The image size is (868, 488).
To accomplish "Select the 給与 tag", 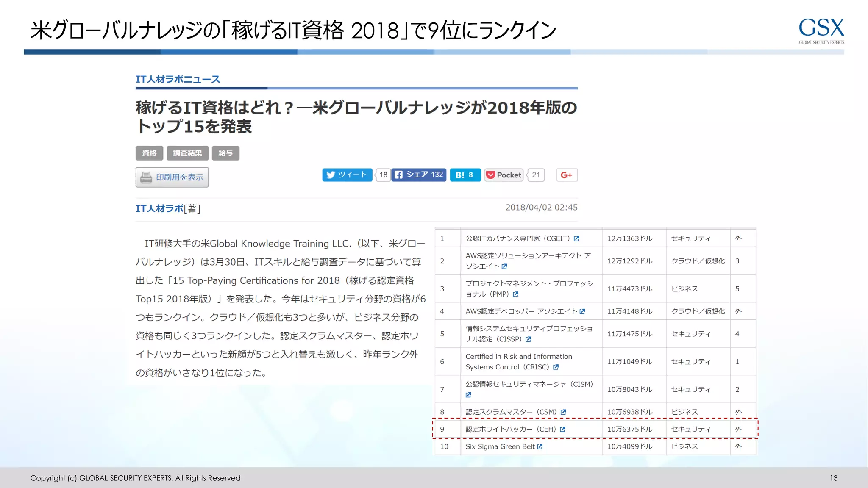I will click(x=225, y=153).
